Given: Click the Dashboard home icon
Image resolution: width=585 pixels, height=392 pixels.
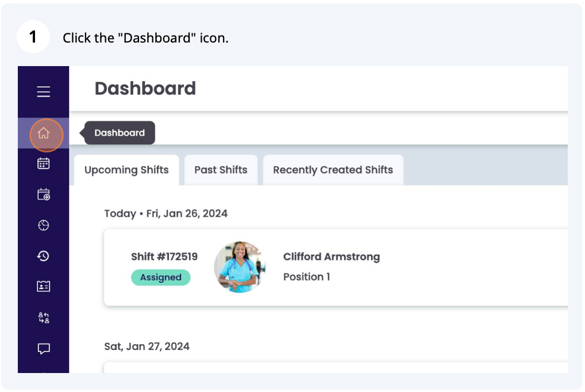Looking at the screenshot, I should [44, 133].
